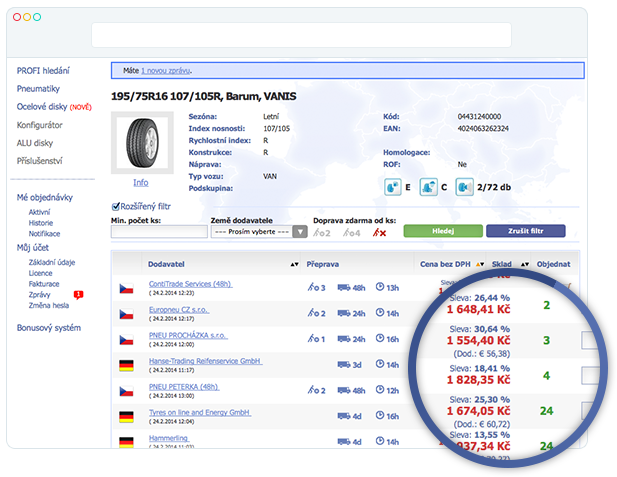Select Konfigurátor in the sidebar
This screenshot has width=617, height=477.
(39, 125)
